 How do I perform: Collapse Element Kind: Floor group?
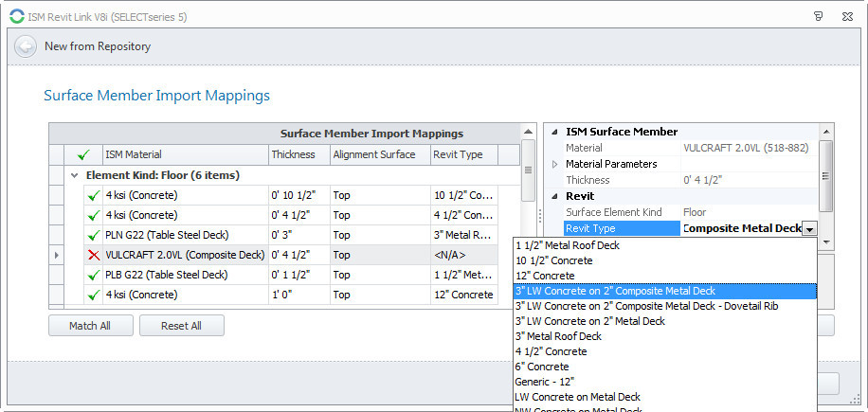pyautogui.click(x=75, y=175)
